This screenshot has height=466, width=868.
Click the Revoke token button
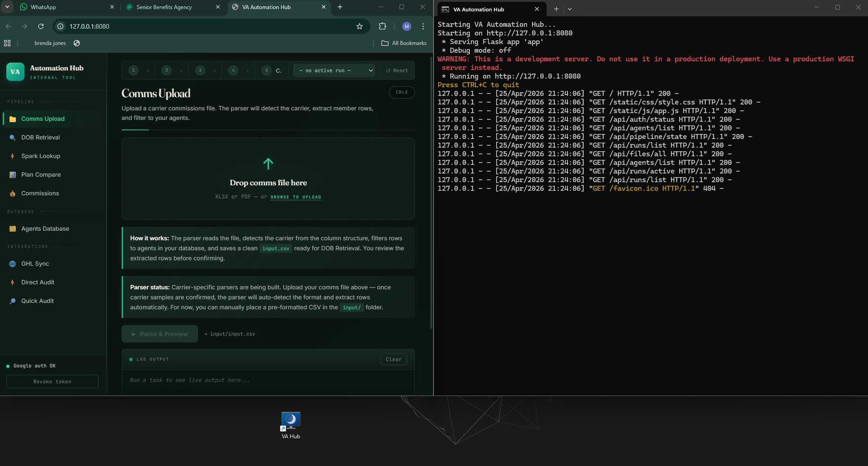52,382
